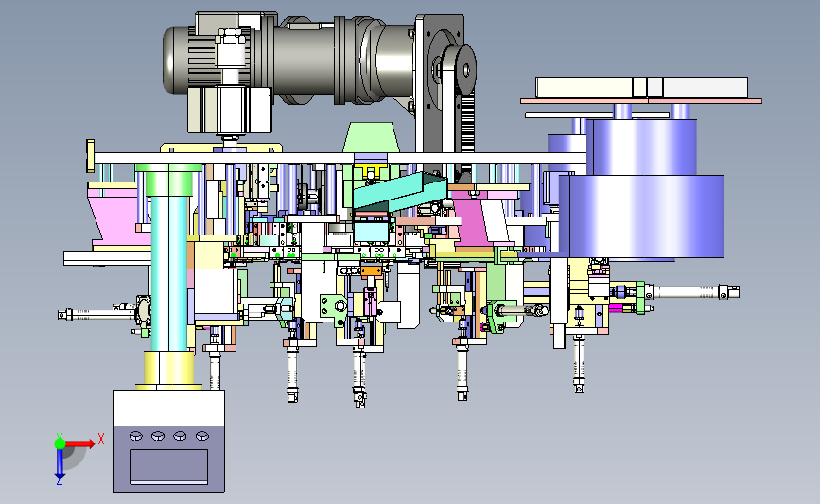Click the leftmost dial on the control cabinet
Viewport: 820px width, 504px height.
[136, 436]
